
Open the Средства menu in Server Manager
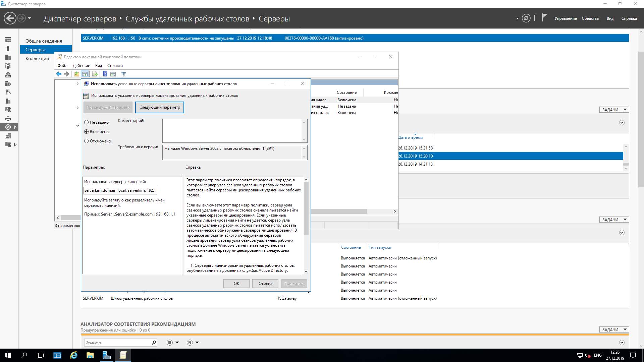[x=590, y=18]
